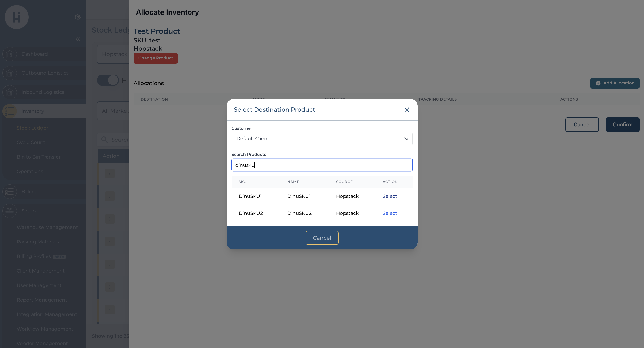Open Cycle Count menu item
Screen dimensions: 644x348
pos(31,142)
